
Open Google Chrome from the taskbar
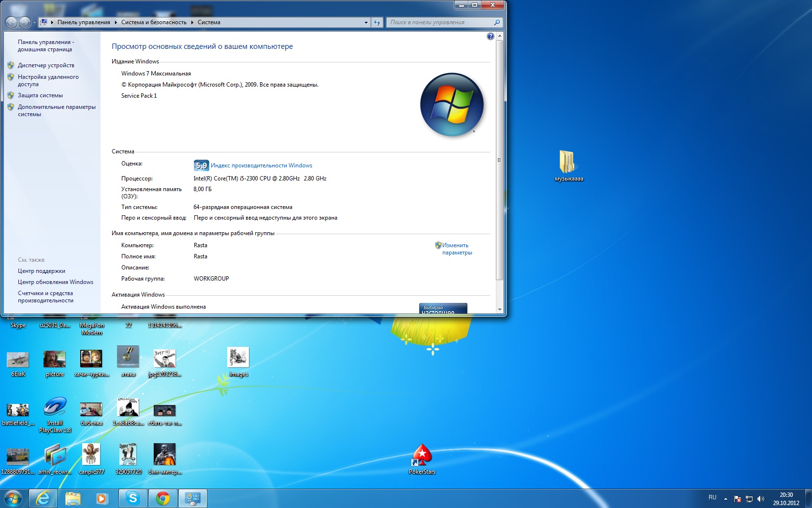(x=162, y=498)
